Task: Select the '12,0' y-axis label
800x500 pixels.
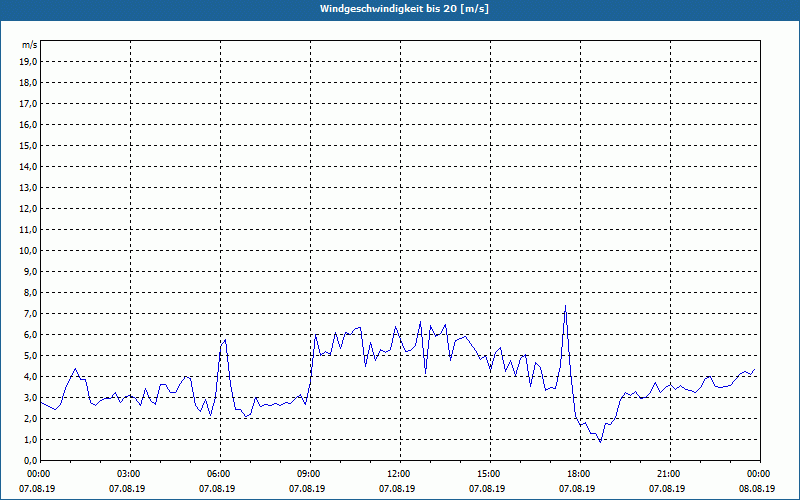Action: click(x=28, y=209)
